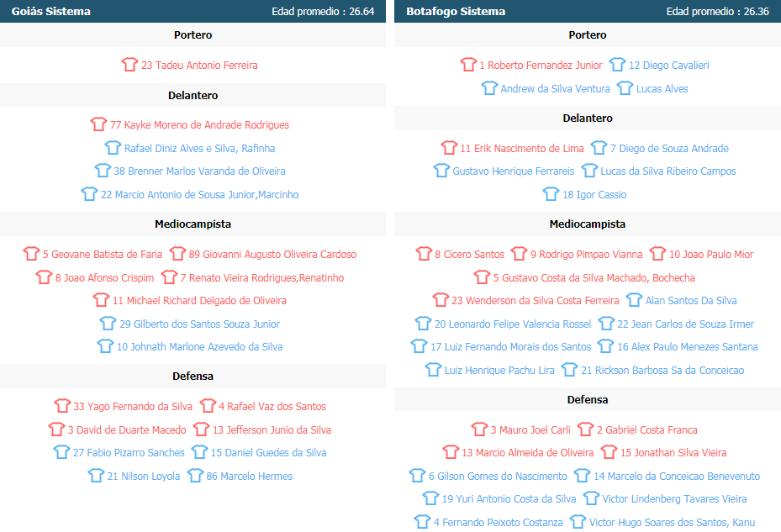
Task: Select Victor Lindenberg Tavares Vieira link
Action: (674, 498)
